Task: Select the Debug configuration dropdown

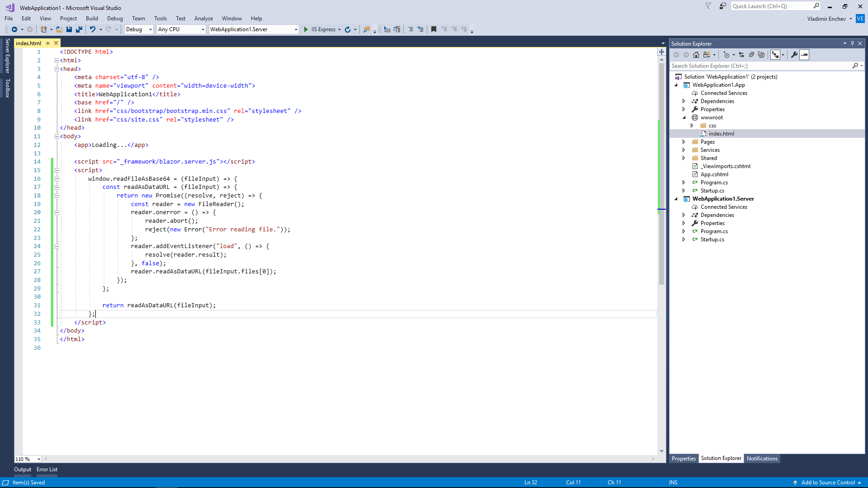Action: [x=138, y=28]
